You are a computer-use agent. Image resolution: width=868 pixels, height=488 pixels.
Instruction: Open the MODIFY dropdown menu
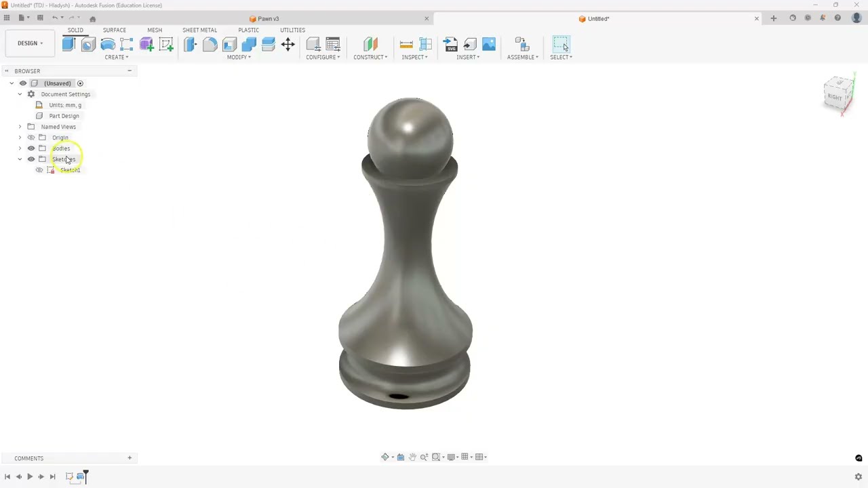(239, 57)
